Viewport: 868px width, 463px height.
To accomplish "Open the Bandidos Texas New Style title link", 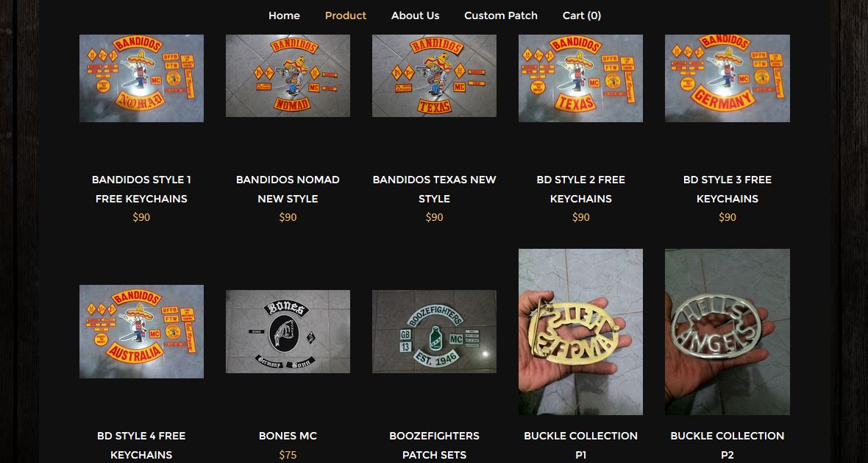I will 434,189.
